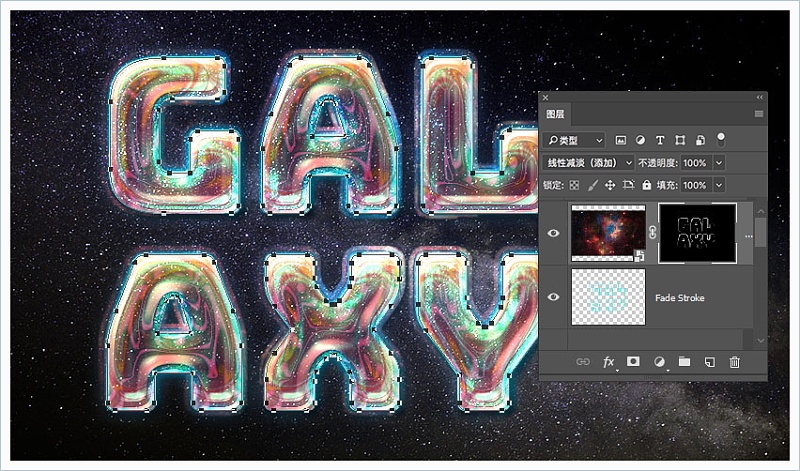Open the blend mode dropdown
This screenshot has height=471, width=800.
588,162
